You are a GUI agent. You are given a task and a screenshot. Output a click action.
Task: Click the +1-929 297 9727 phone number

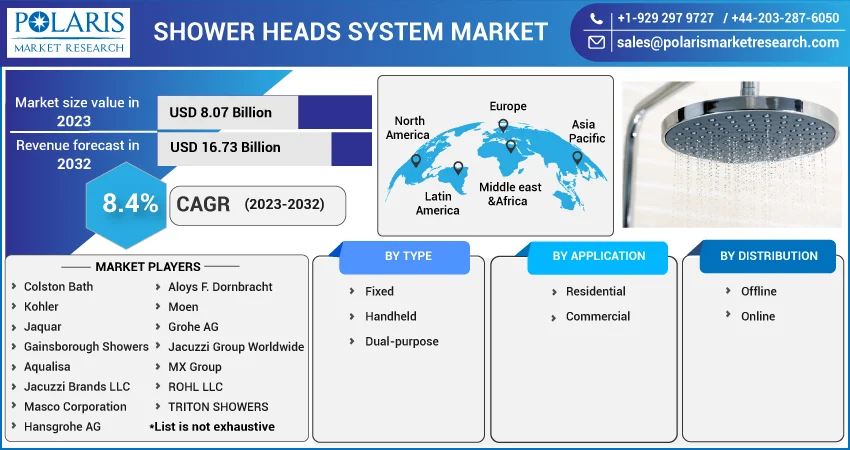coord(666,18)
